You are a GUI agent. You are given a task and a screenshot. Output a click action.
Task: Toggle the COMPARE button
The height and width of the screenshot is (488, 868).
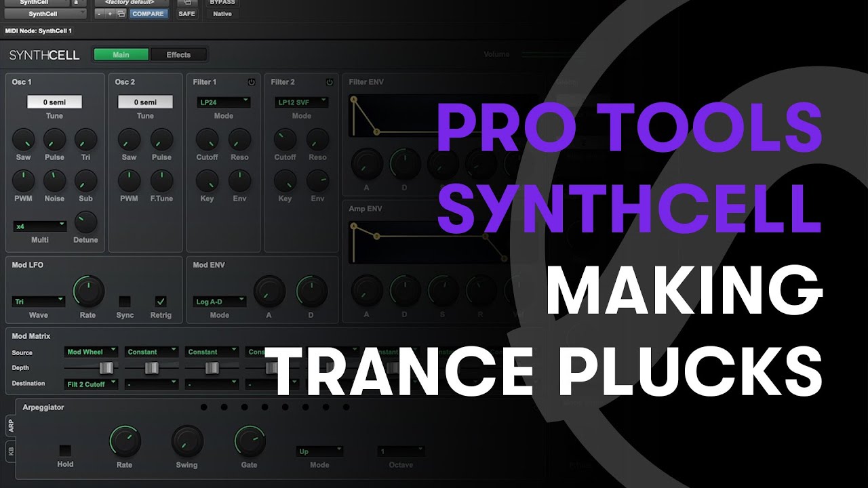(147, 14)
